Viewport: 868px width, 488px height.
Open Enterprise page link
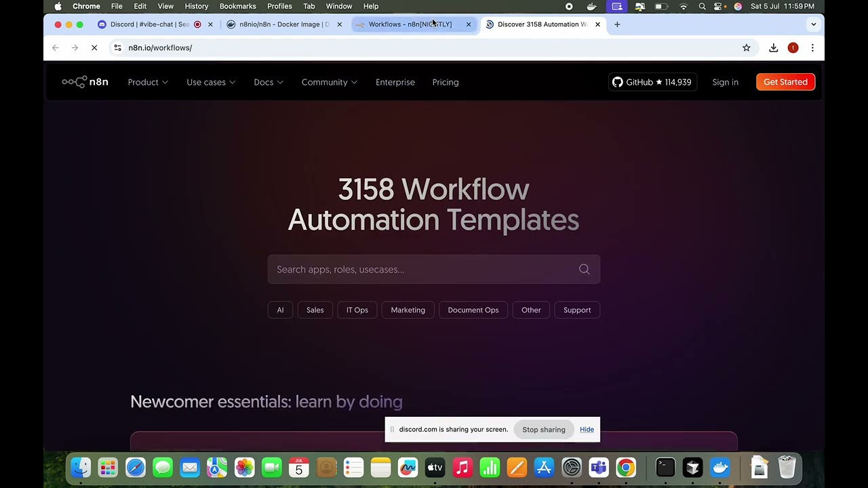(x=395, y=82)
